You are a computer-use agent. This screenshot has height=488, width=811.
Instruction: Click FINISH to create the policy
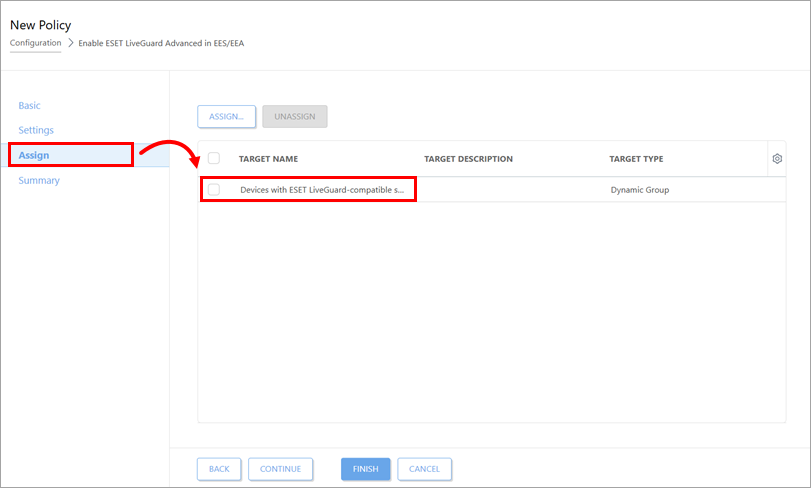[366, 469]
